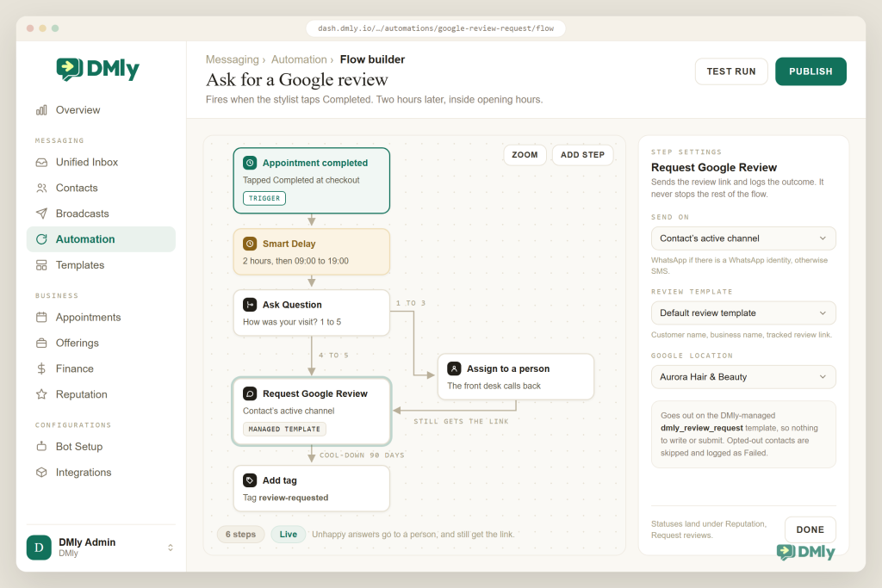Screen dimensions: 882x588
Task: Click the ZOOM button on canvas
Action: [525, 155]
